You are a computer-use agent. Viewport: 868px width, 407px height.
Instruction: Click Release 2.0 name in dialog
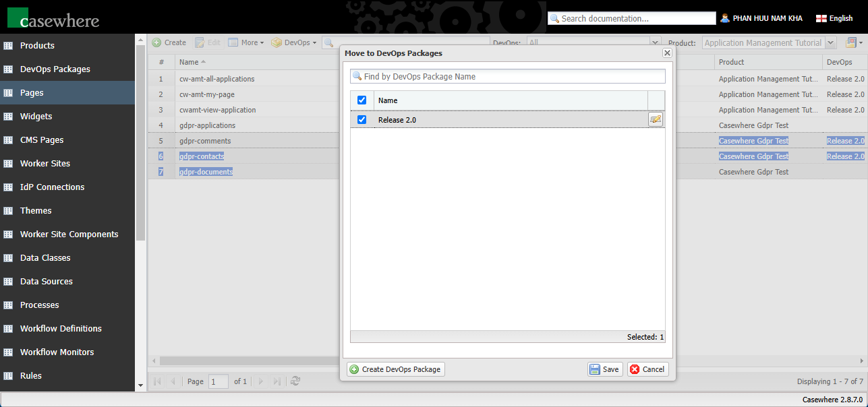397,120
